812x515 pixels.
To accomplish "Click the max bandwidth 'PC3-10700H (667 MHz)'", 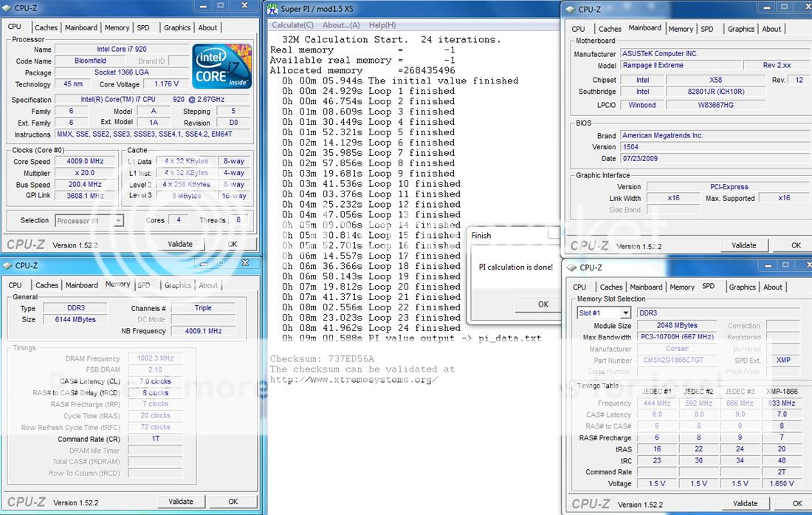I will click(677, 337).
